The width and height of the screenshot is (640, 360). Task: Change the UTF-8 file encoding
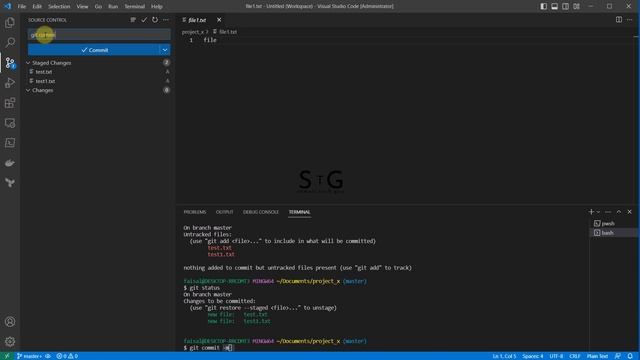click(x=556, y=356)
